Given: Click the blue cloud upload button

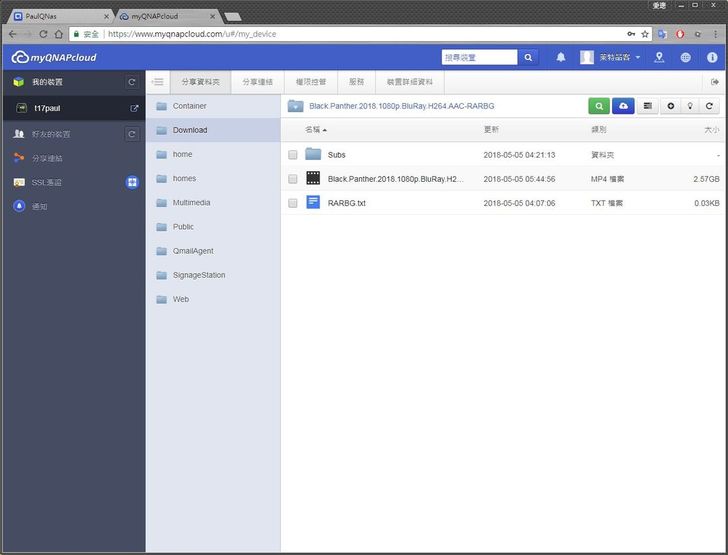Looking at the screenshot, I should pyautogui.click(x=623, y=105).
